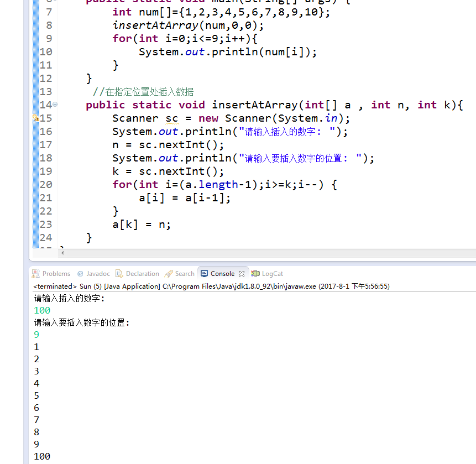The height and width of the screenshot is (464, 476).
Task: Click line number 20 to select that line
Action: click(46, 184)
